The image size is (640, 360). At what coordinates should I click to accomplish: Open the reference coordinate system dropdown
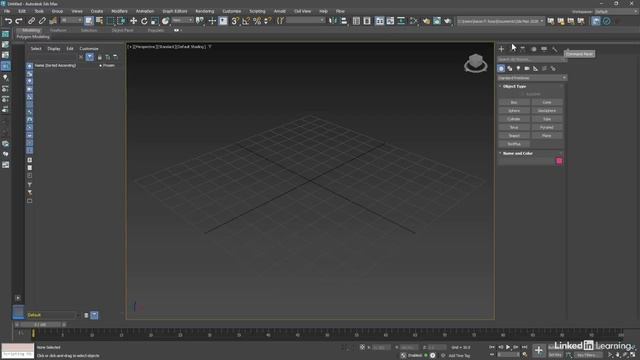tap(182, 20)
